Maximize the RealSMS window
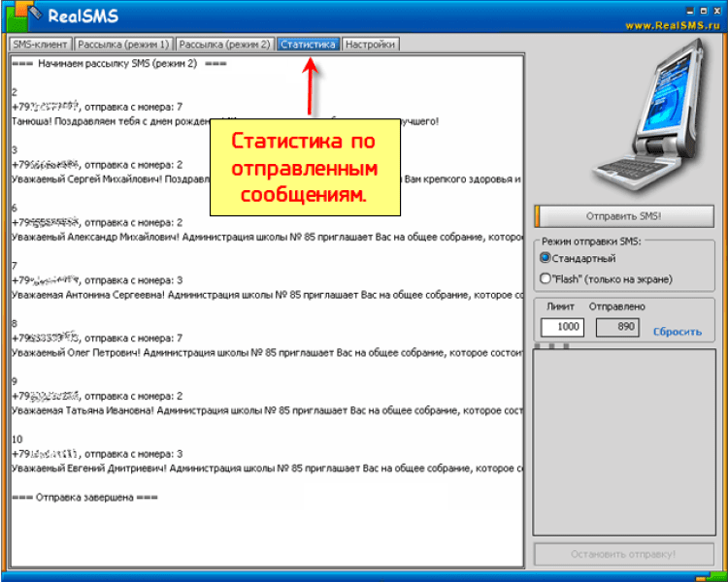The image size is (728, 582). coord(704,11)
